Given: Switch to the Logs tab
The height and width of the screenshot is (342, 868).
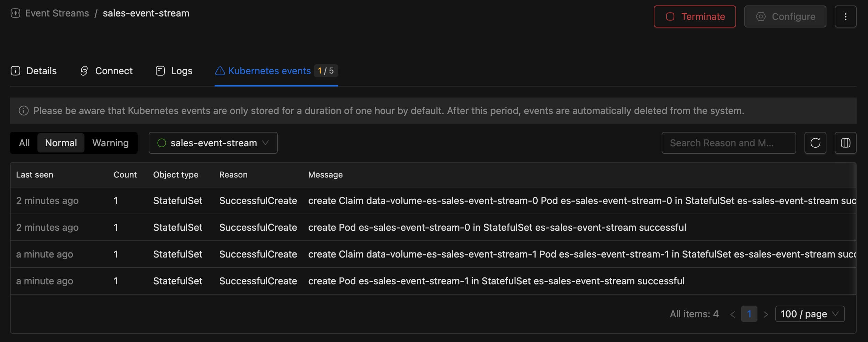Looking at the screenshot, I should [x=182, y=71].
